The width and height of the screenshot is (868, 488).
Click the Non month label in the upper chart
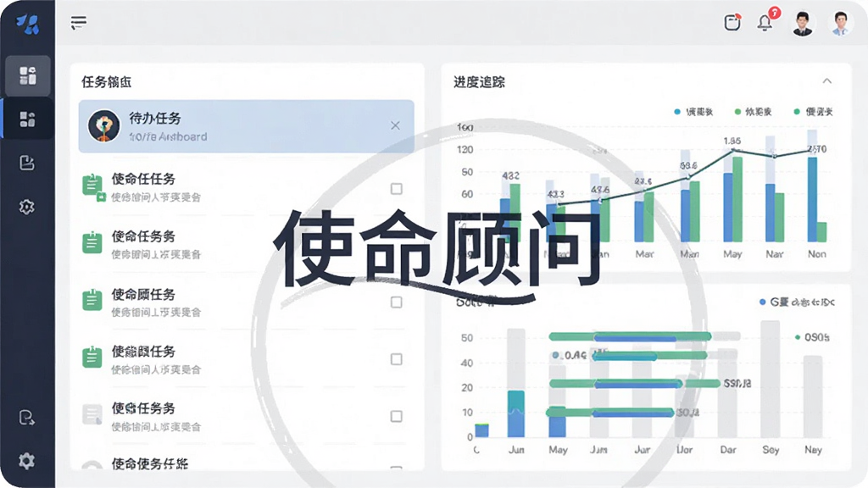tap(816, 254)
